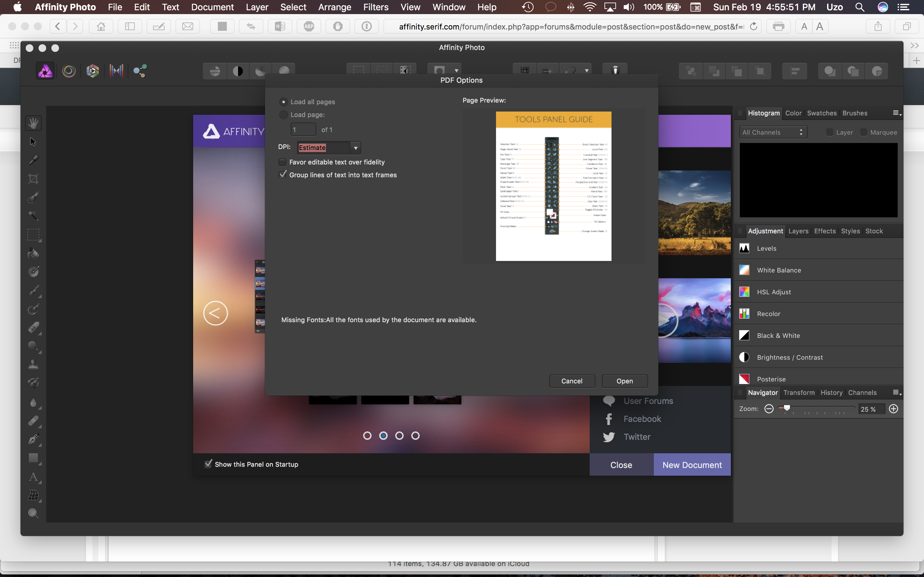Click Cancel to dismiss PDF Options
Viewport: 924px width, 577px height.
[x=571, y=381]
